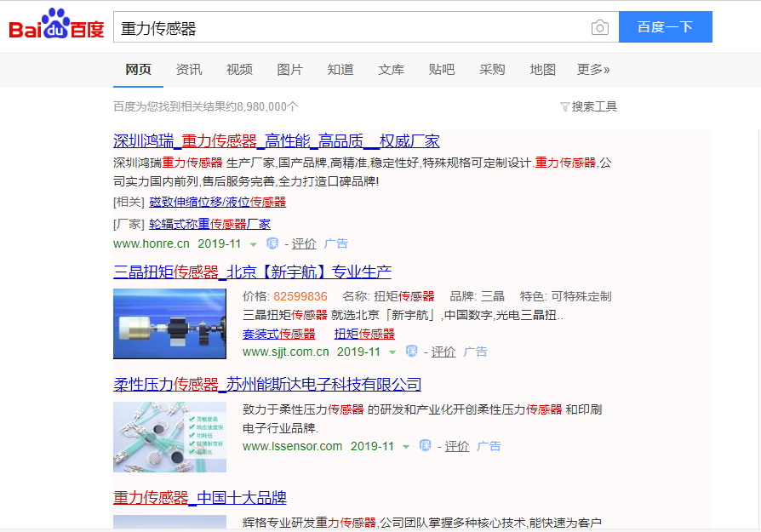Image resolution: width=761 pixels, height=532 pixels.
Task: Open the 文库 tab
Action: (x=391, y=70)
